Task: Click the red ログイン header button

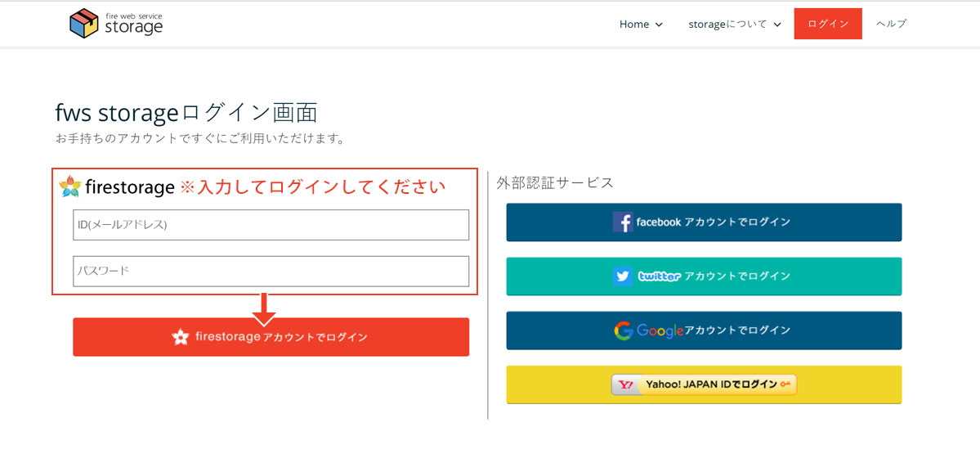Action: pos(828,24)
